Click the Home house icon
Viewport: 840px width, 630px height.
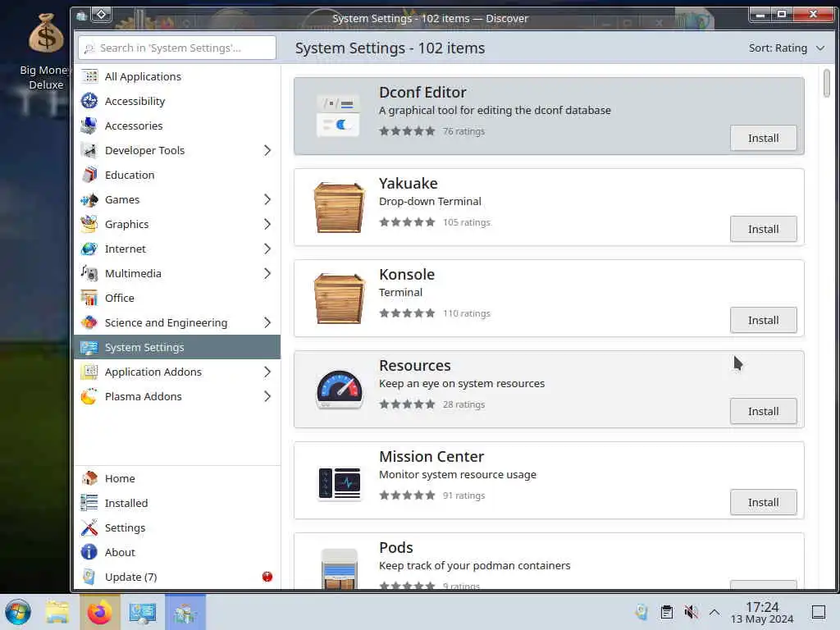(x=89, y=478)
